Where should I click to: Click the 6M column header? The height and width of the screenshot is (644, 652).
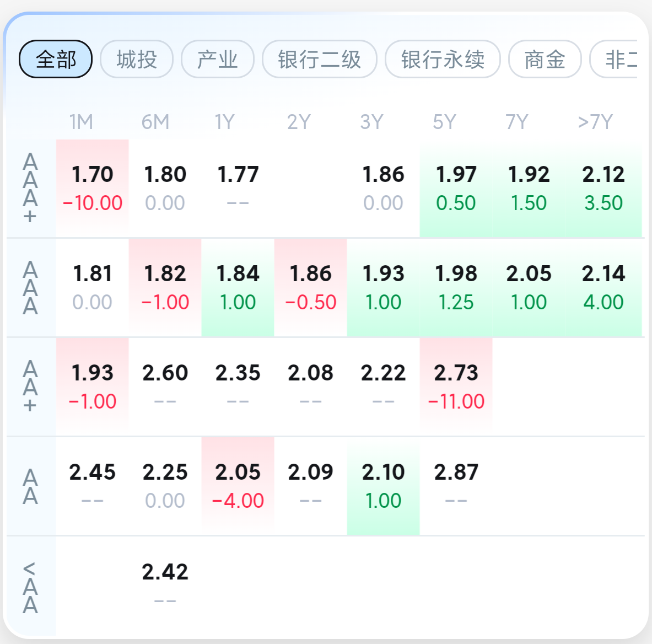coord(154,121)
